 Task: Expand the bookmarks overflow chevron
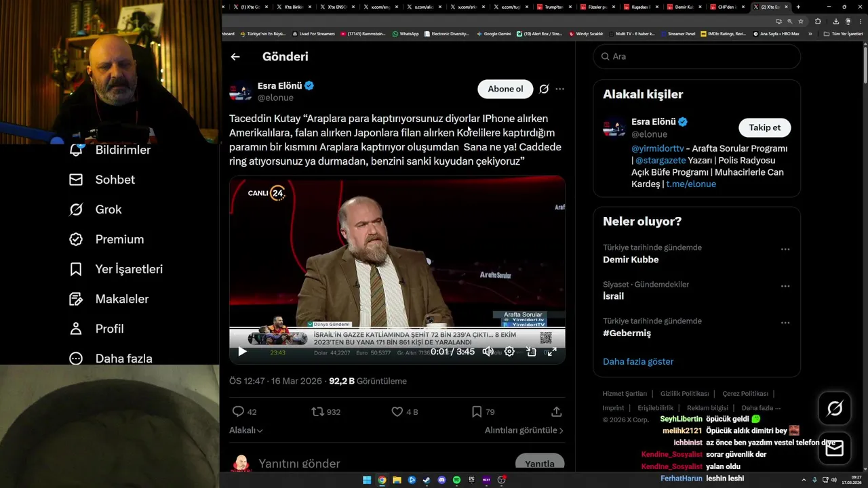(810, 34)
